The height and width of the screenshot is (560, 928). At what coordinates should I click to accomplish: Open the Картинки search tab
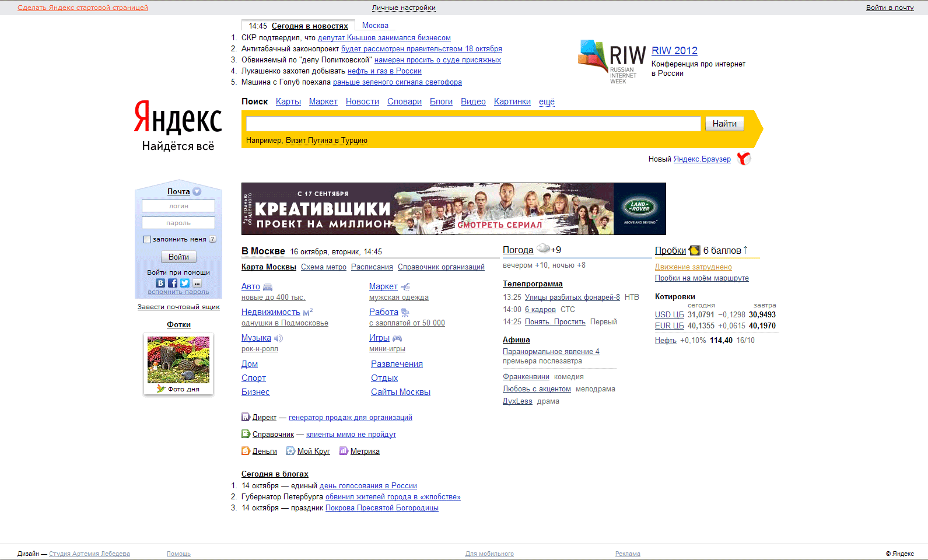[x=512, y=101]
